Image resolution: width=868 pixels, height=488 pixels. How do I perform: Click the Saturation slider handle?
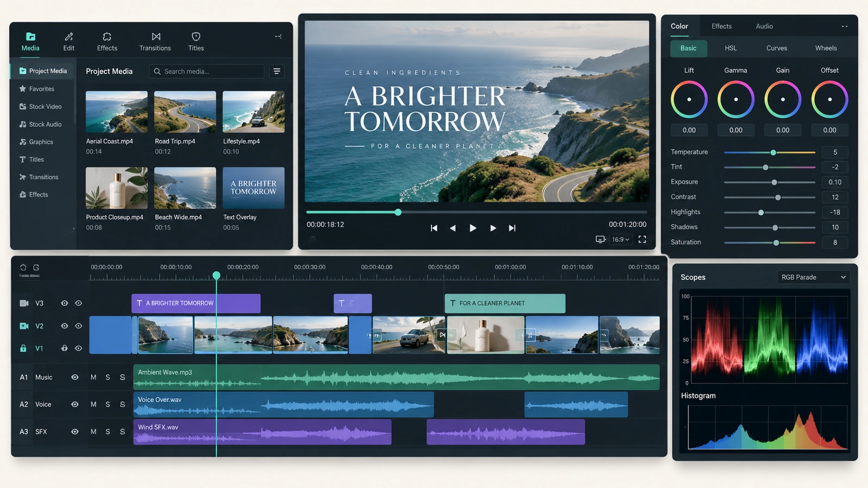coord(776,242)
